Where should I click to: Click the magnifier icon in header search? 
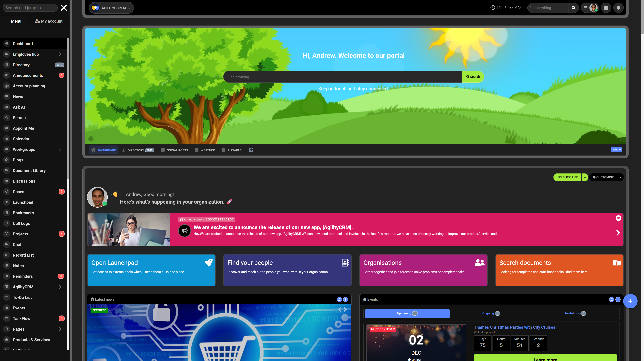click(574, 8)
